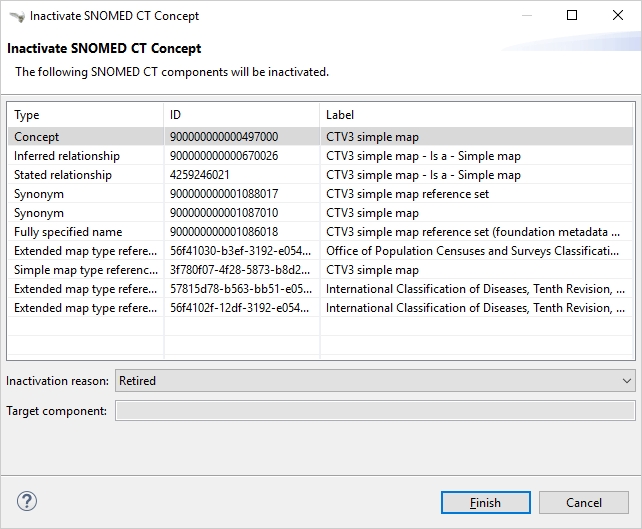The height and width of the screenshot is (529, 642).
Task: Sort table by ID column header
Action: pyautogui.click(x=240, y=115)
